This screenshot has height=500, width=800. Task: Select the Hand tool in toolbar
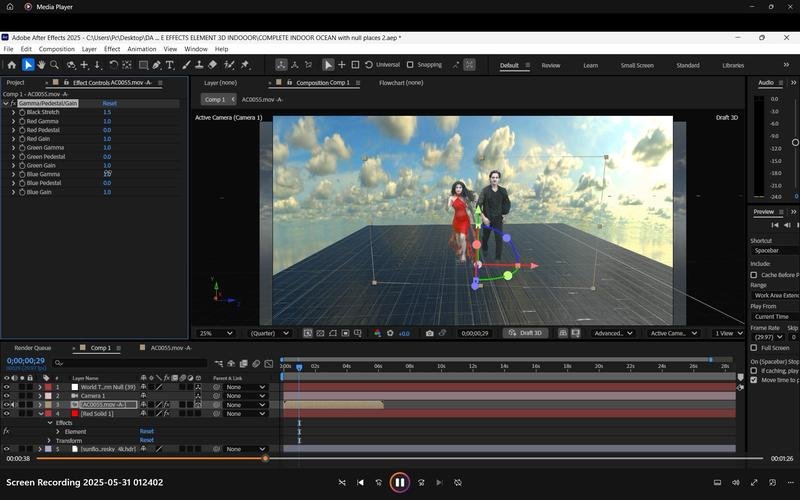[x=41, y=65]
